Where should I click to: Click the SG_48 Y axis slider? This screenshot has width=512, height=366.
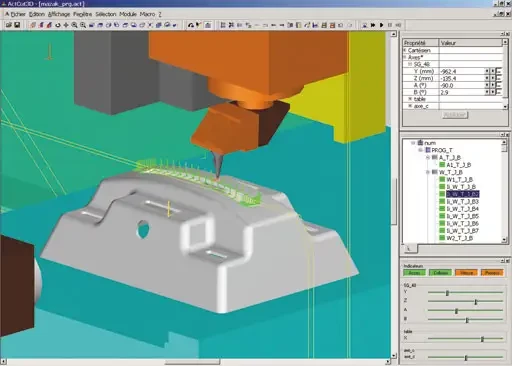[465, 293]
